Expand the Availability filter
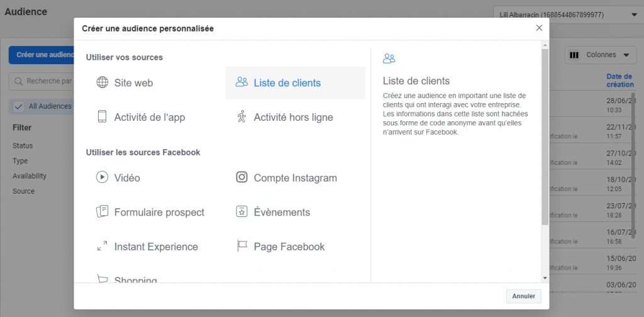Image resolution: width=644 pixels, height=317 pixels. [x=30, y=175]
